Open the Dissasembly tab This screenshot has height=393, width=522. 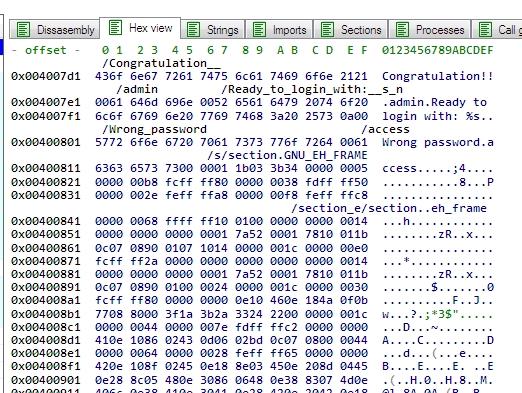click(55, 30)
